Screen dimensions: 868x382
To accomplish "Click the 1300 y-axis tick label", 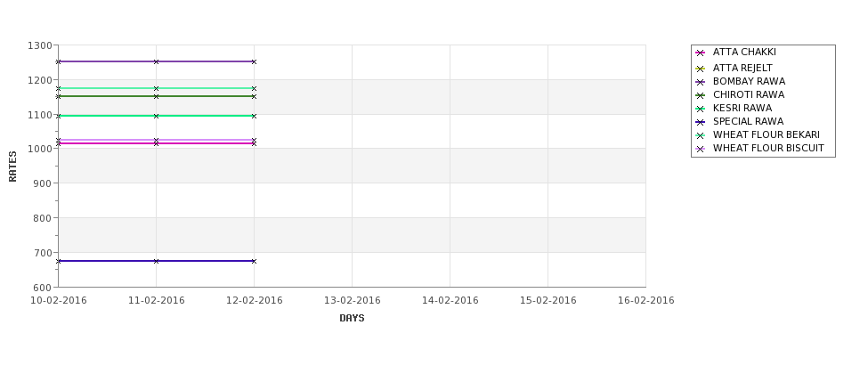I will pos(40,46).
